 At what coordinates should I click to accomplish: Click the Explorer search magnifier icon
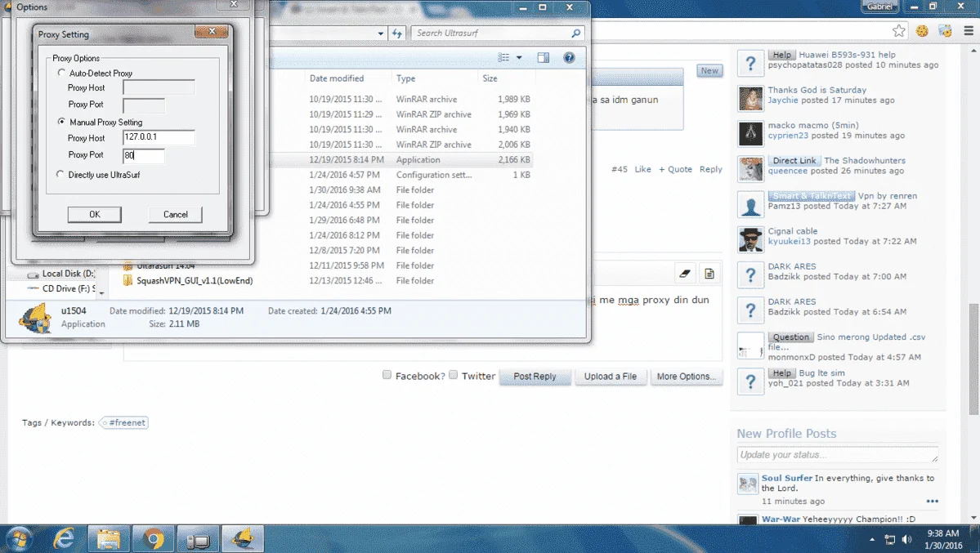pyautogui.click(x=576, y=33)
